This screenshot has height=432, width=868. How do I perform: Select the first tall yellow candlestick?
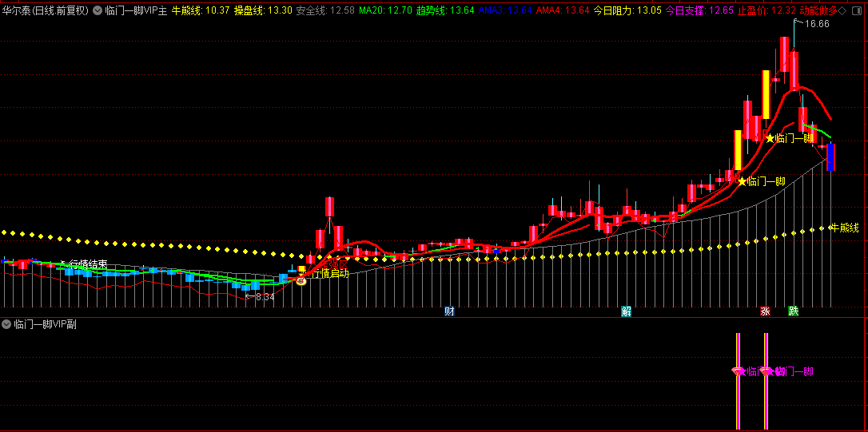pyautogui.click(x=738, y=150)
